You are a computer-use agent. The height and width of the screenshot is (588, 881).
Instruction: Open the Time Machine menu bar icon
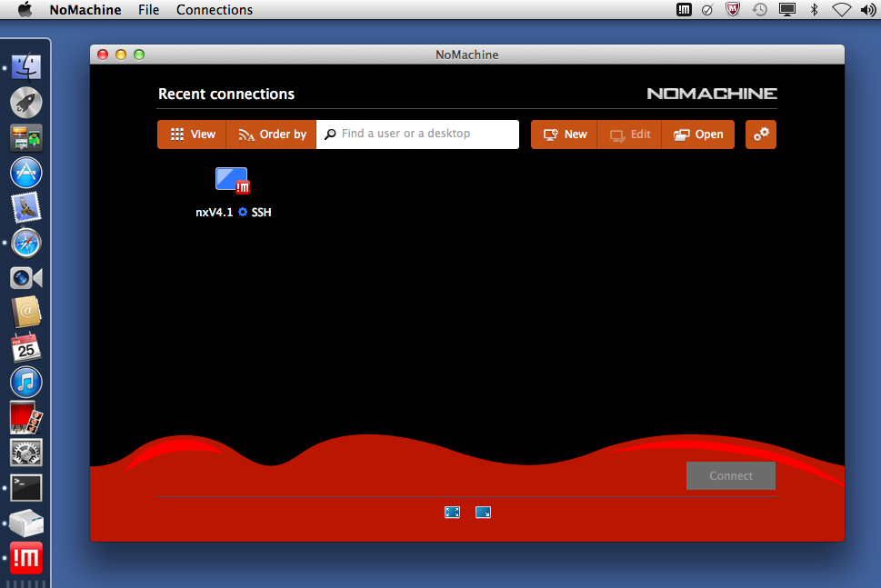[x=760, y=10]
